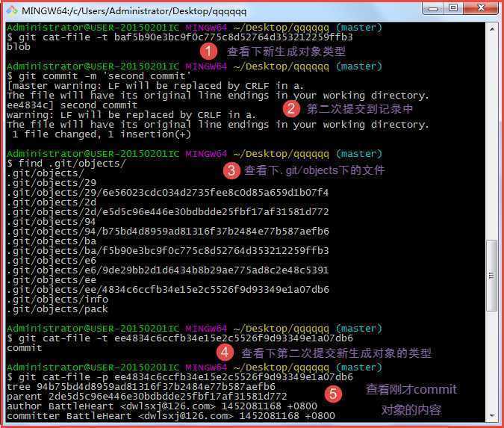The image size is (504, 428).
Task: Maximize the MINGW64 terminal window
Action: click(453, 8)
